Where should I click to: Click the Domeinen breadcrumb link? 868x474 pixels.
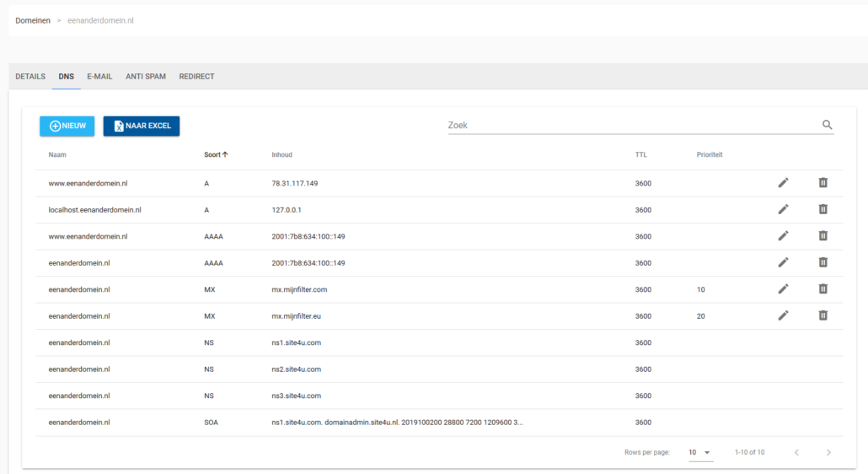point(32,20)
